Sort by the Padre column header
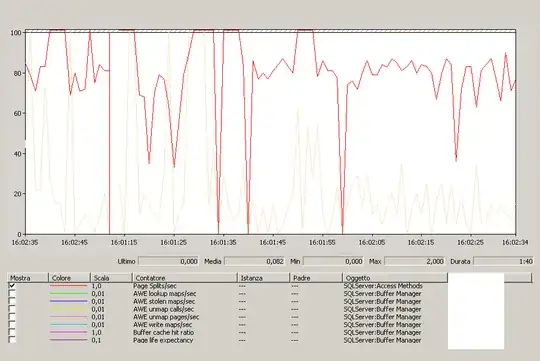 tap(316, 278)
